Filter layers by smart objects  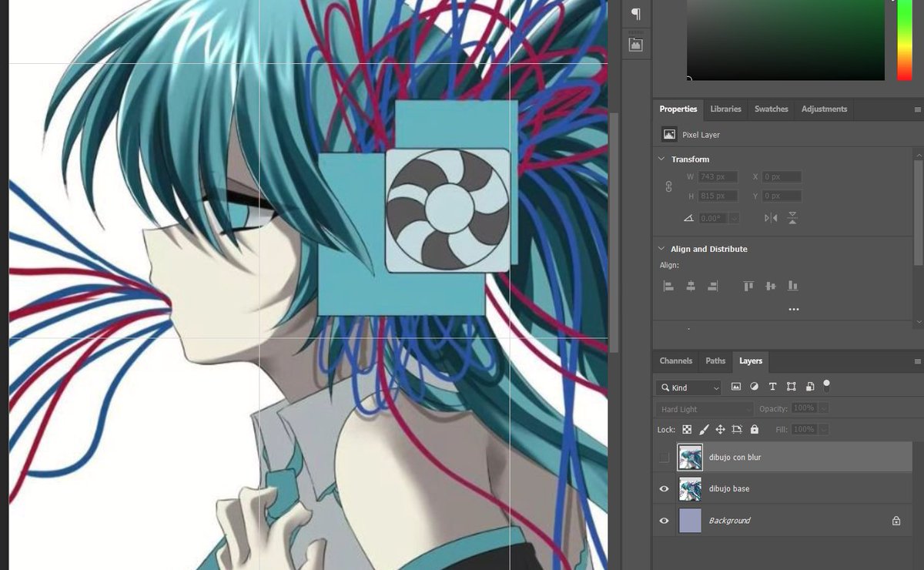tap(809, 387)
